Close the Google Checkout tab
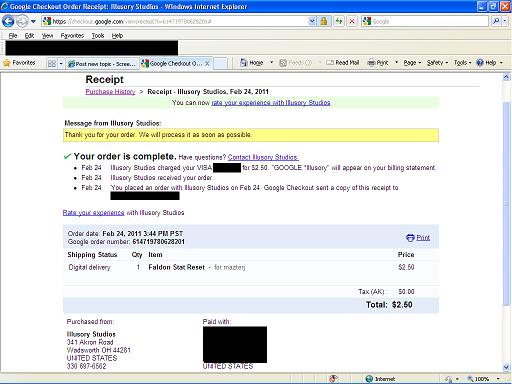This screenshot has height=384, width=512. coord(207,63)
